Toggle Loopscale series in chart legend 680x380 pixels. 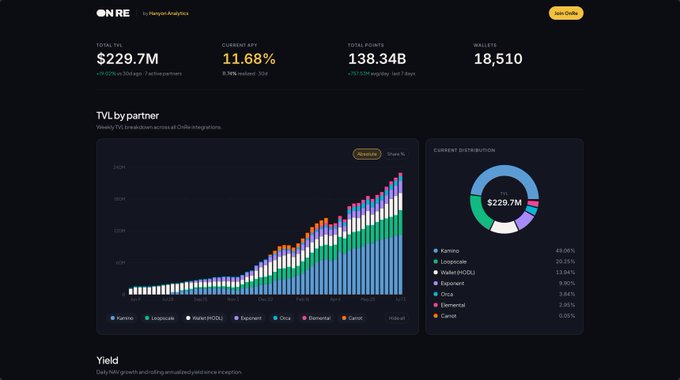pos(160,318)
